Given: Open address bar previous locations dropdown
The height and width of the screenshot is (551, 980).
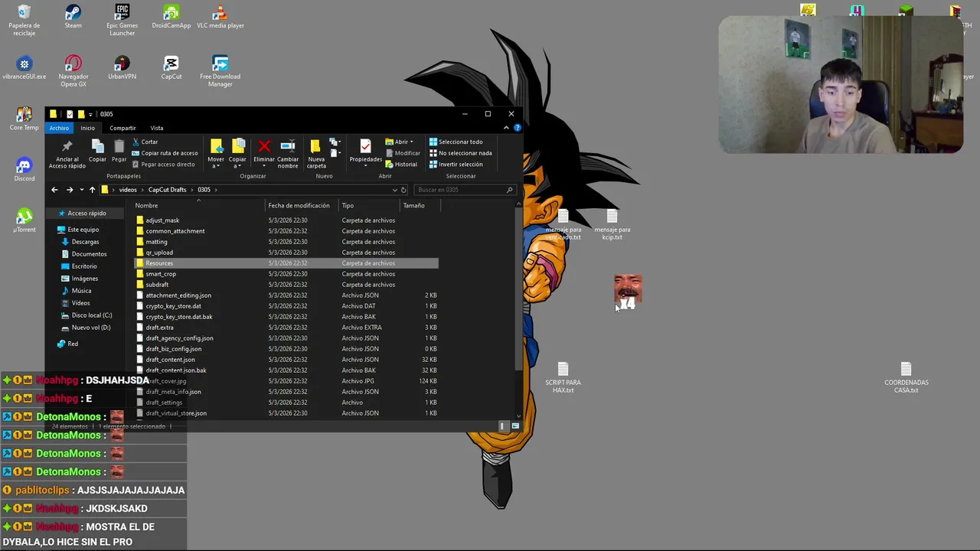Looking at the screenshot, I should pyautogui.click(x=394, y=190).
